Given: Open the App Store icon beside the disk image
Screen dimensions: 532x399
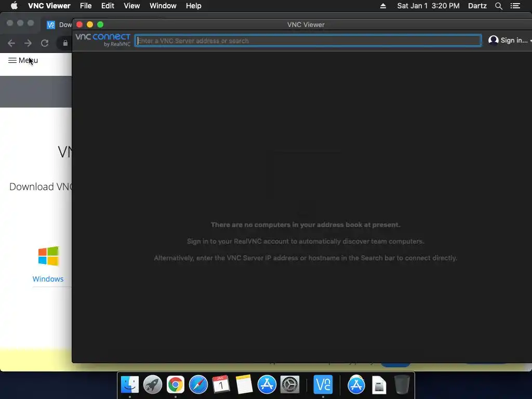Looking at the screenshot, I should pos(356,384).
